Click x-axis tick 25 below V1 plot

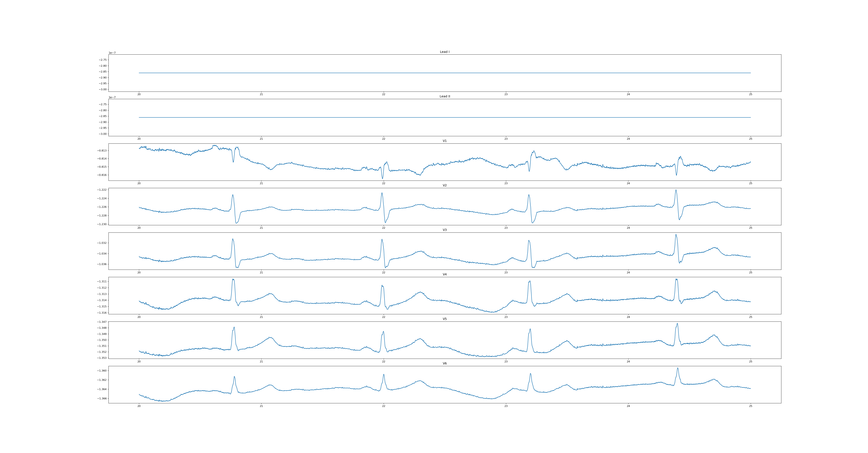(x=750, y=183)
